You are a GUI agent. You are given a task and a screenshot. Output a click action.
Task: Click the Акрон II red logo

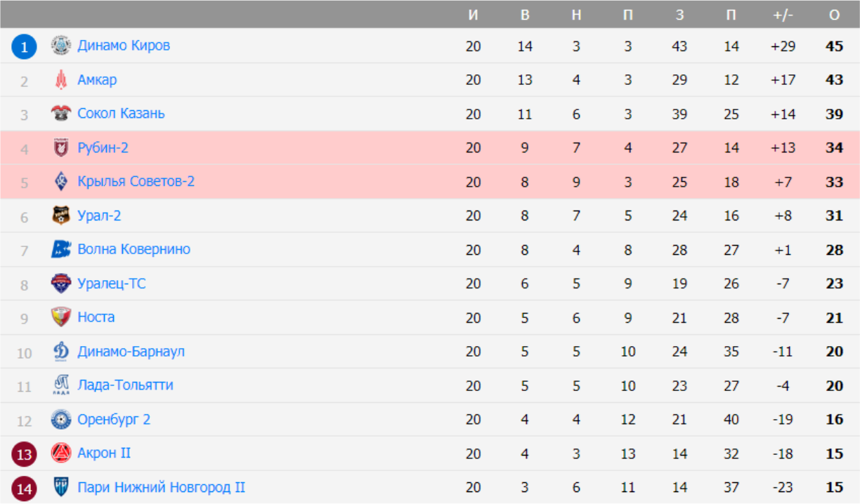[61, 453]
